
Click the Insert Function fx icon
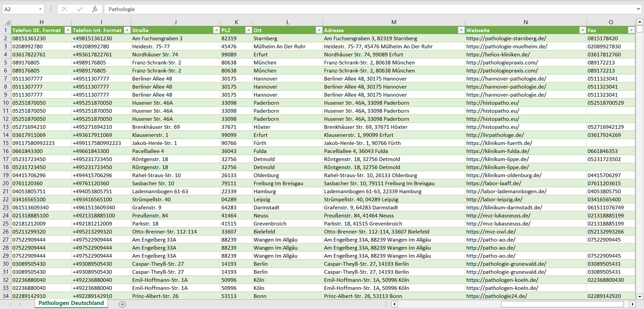(x=94, y=9)
